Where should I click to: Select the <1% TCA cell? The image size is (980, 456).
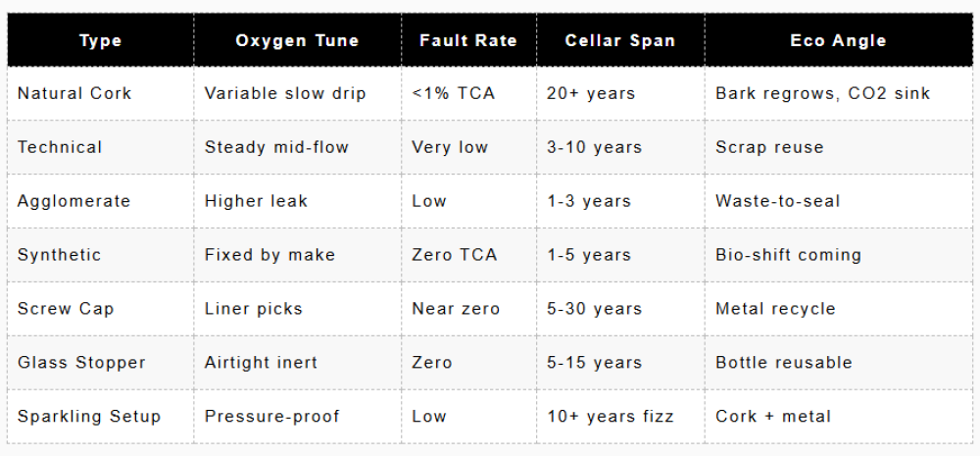454,93
